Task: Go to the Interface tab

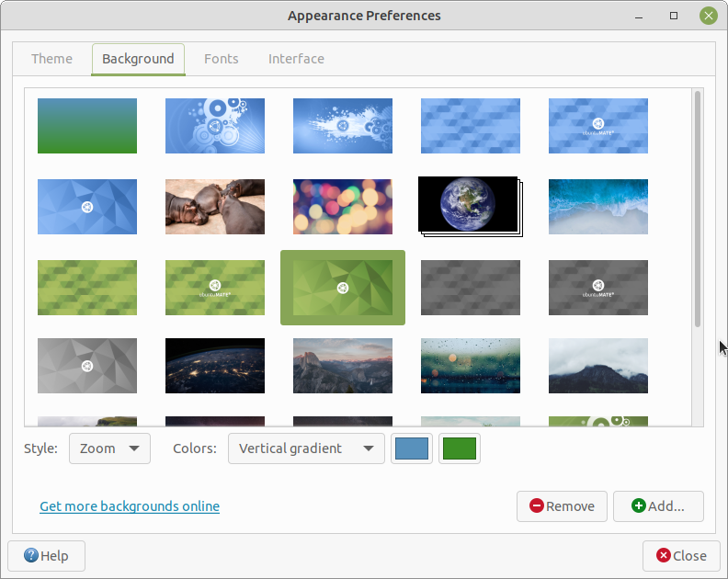Action: tap(296, 59)
